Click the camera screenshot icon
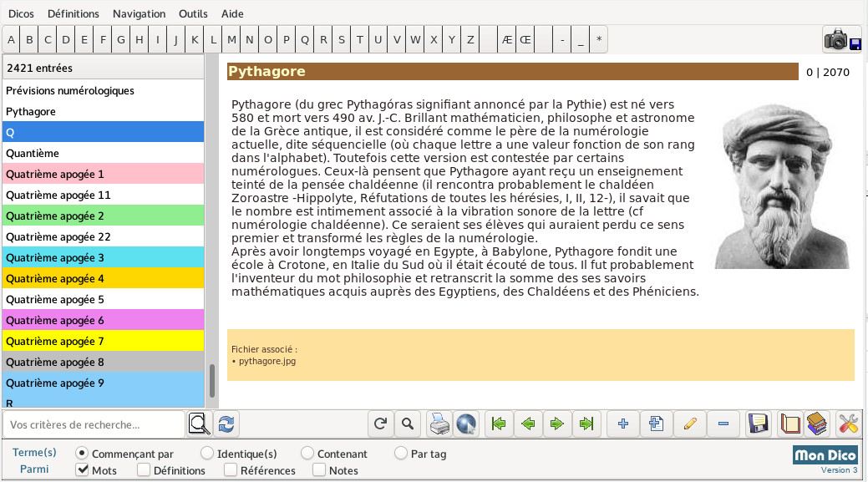The height and width of the screenshot is (482, 868). point(836,39)
